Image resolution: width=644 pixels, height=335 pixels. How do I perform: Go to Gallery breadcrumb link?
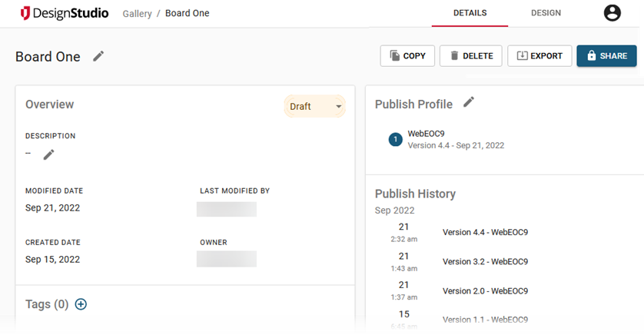click(137, 14)
